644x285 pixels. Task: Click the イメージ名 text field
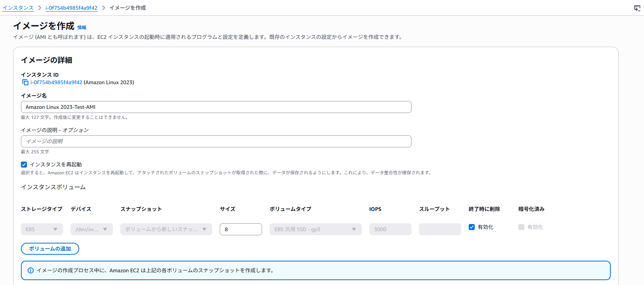pos(216,107)
